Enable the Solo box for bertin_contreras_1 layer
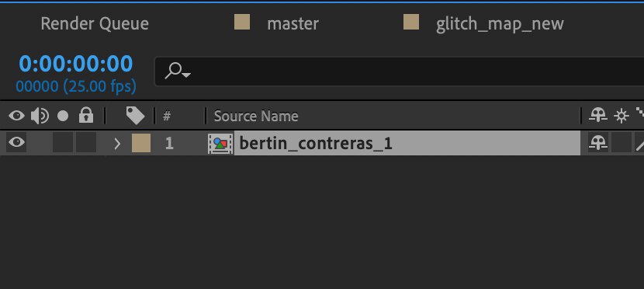This screenshot has height=289, width=644. (63, 143)
